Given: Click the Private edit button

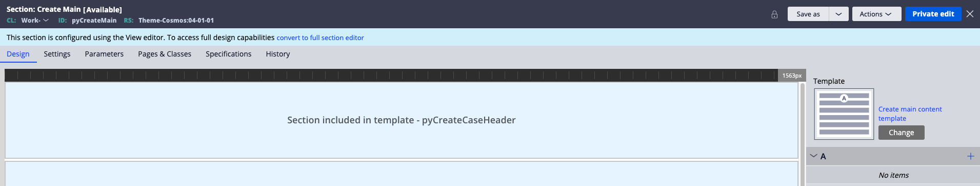Looking at the screenshot, I should pyautogui.click(x=933, y=14).
